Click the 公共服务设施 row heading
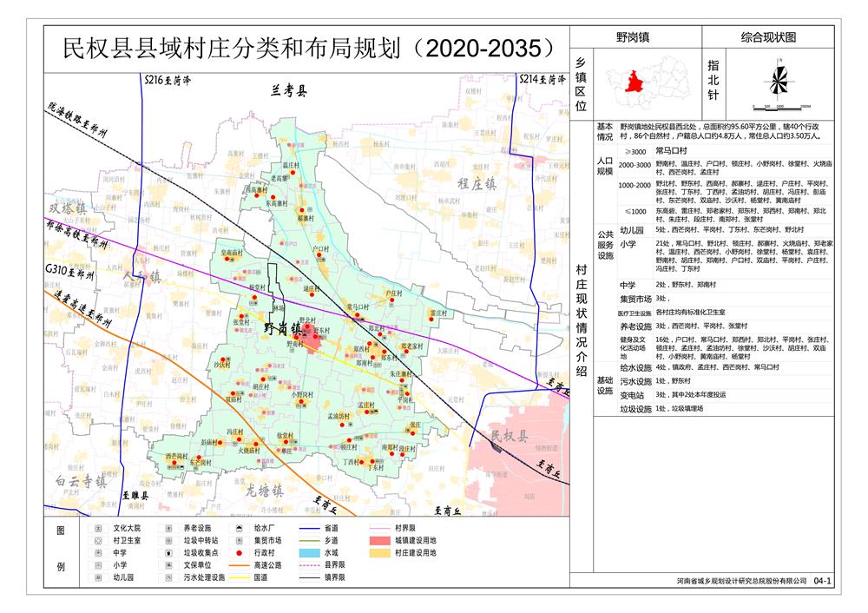The width and height of the screenshot is (868, 613). point(605,245)
